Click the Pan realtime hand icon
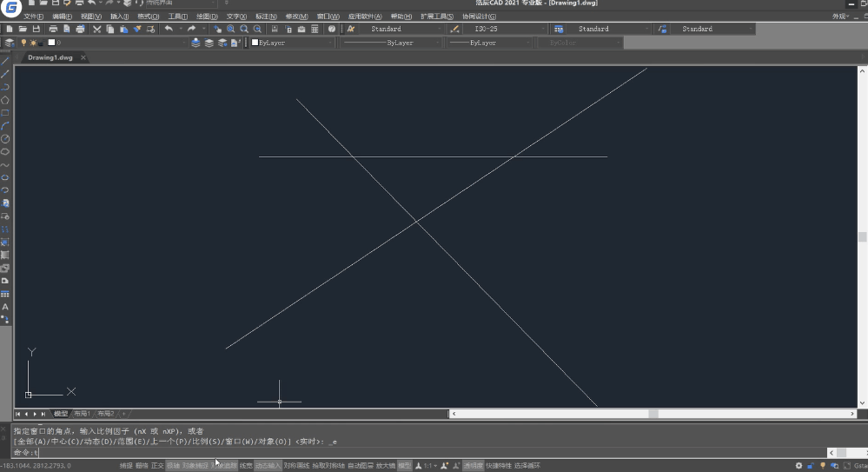The width and height of the screenshot is (868, 472). 217,29
